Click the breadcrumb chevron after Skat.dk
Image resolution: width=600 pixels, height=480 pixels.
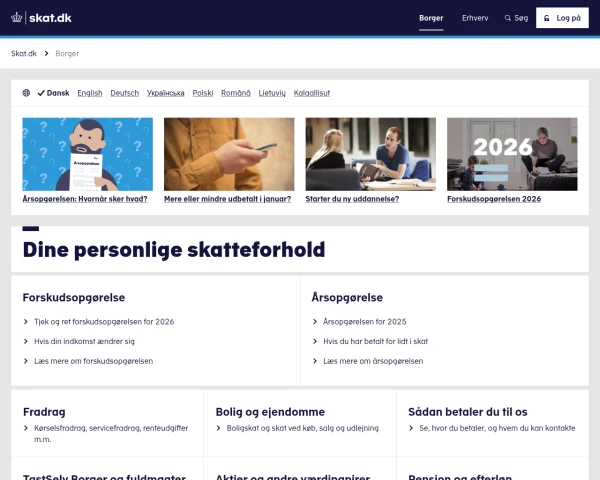pos(46,53)
